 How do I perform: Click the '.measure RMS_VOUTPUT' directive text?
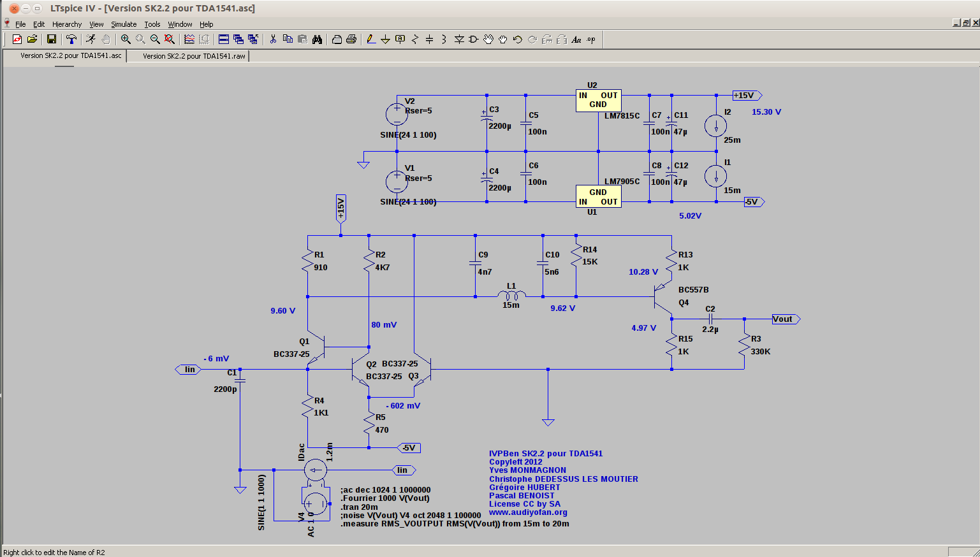[455, 524]
